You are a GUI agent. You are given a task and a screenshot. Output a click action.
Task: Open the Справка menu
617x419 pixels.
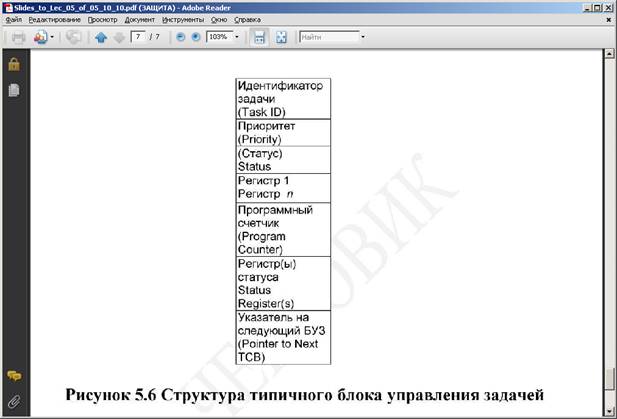click(247, 20)
